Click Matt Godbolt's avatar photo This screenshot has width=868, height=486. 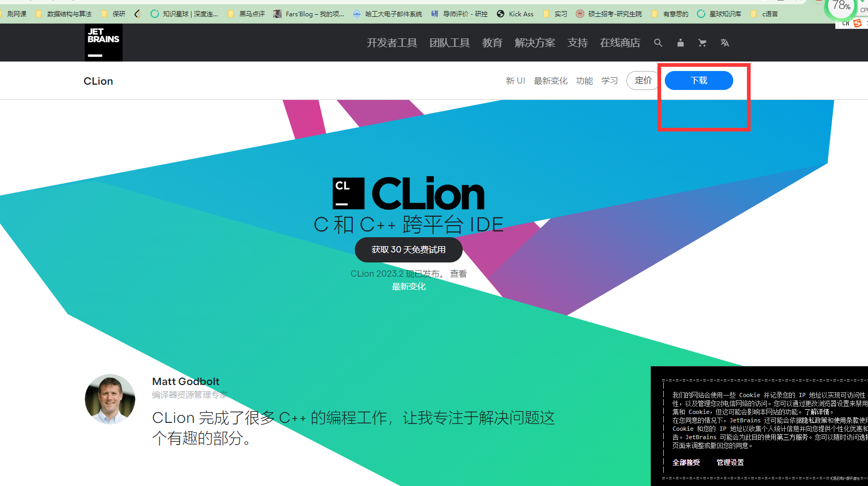click(110, 399)
